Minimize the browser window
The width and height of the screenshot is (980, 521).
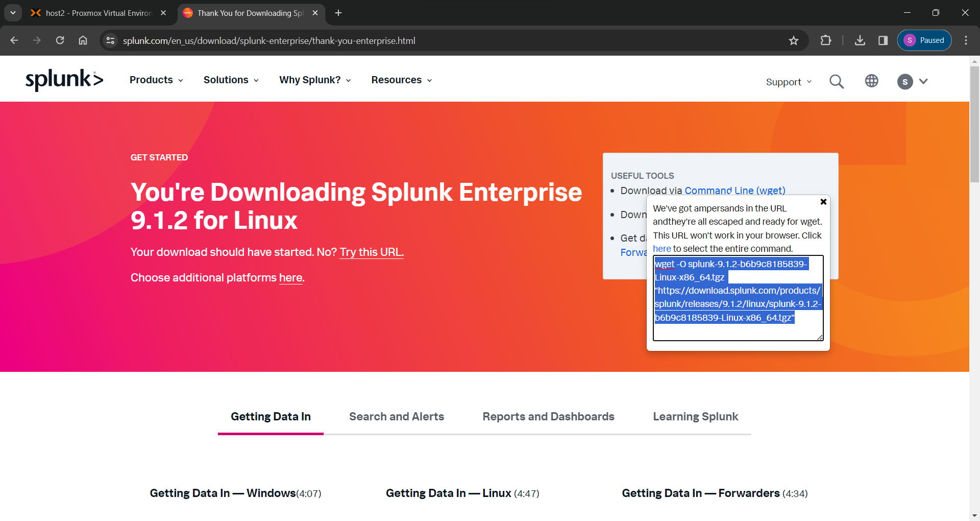coord(907,13)
